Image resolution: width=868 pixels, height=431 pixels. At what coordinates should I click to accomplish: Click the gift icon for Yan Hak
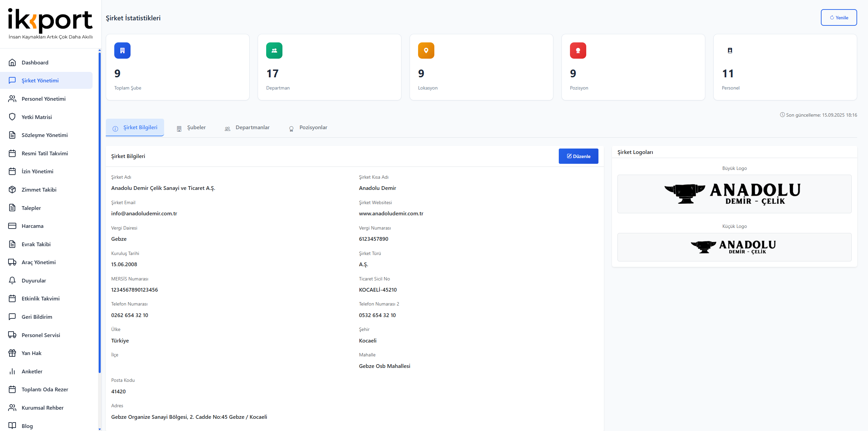[12, 353]
